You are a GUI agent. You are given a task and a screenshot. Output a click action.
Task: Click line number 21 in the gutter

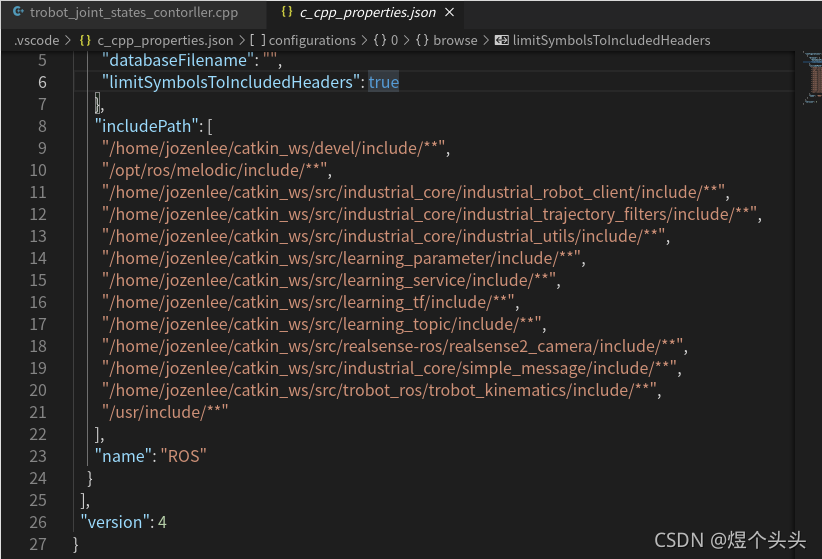click(38, 413)
